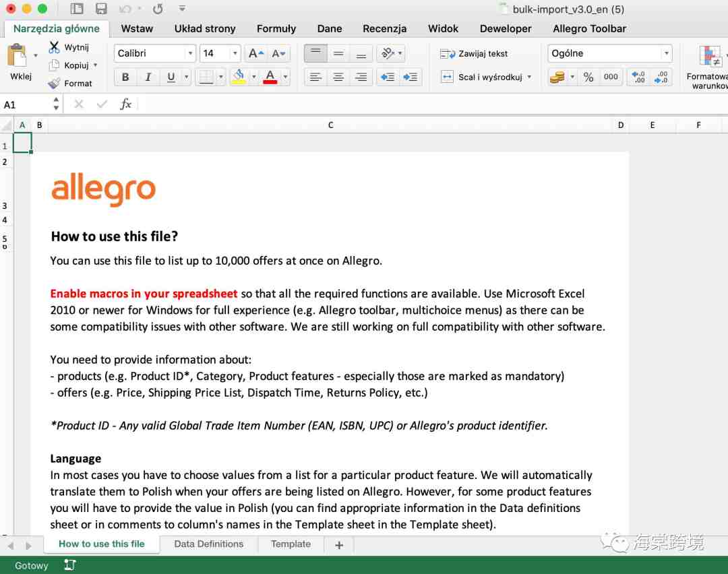Align text to bottom
This screenshot has height=574, width=728.
click(x=361, y=53)
